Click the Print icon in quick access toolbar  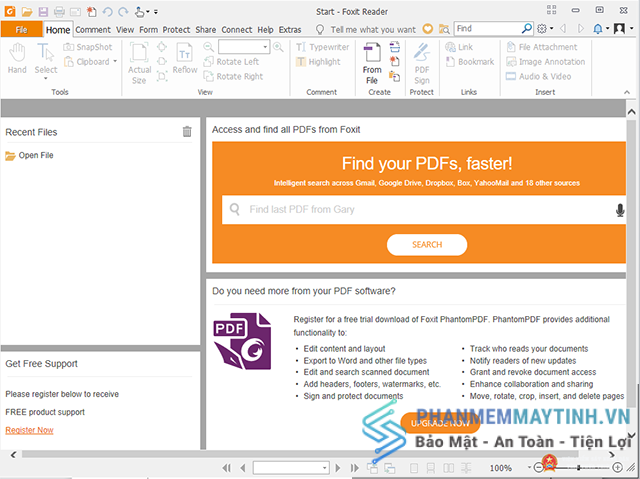tap(60, 11)
